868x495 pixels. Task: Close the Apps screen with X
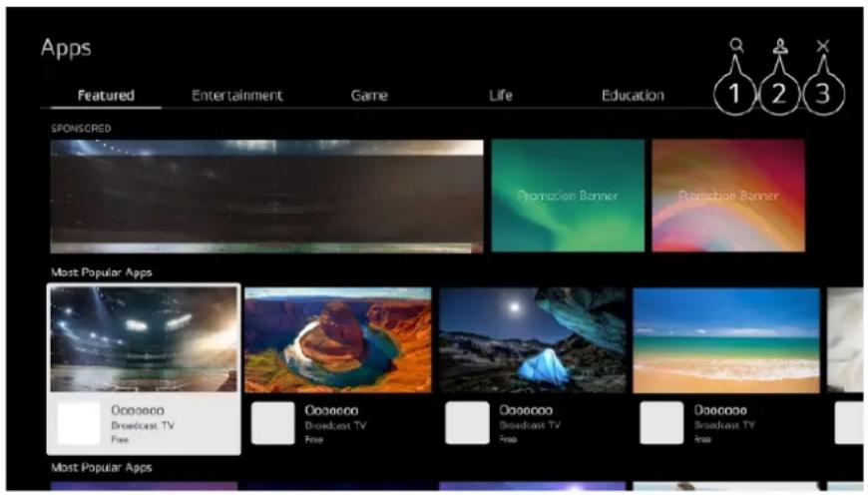click(x=823, y=46)
